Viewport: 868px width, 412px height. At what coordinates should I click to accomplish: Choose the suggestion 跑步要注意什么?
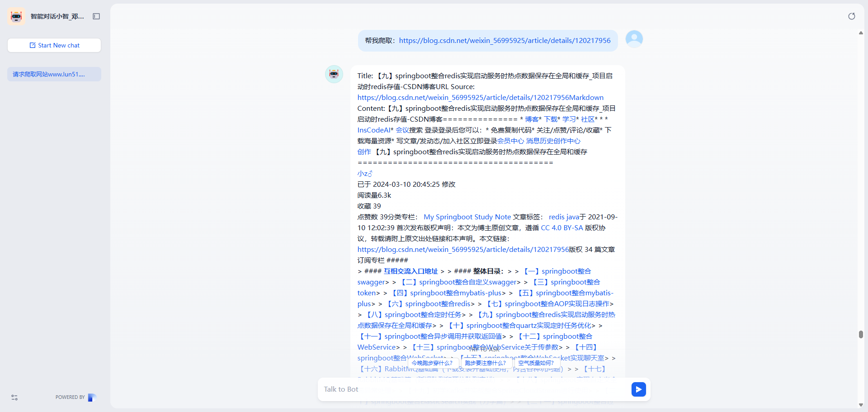point(486,363)
